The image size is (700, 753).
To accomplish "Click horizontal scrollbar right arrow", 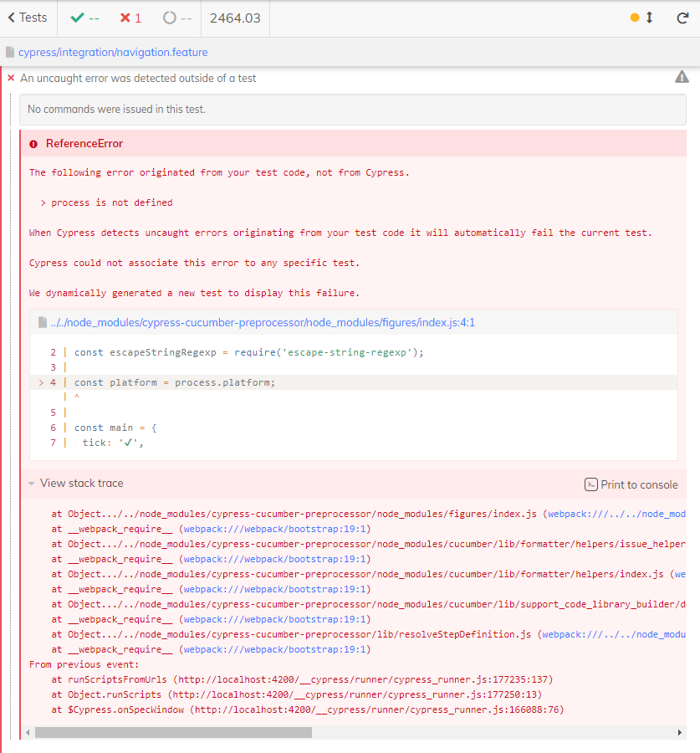I will (679, 732).
